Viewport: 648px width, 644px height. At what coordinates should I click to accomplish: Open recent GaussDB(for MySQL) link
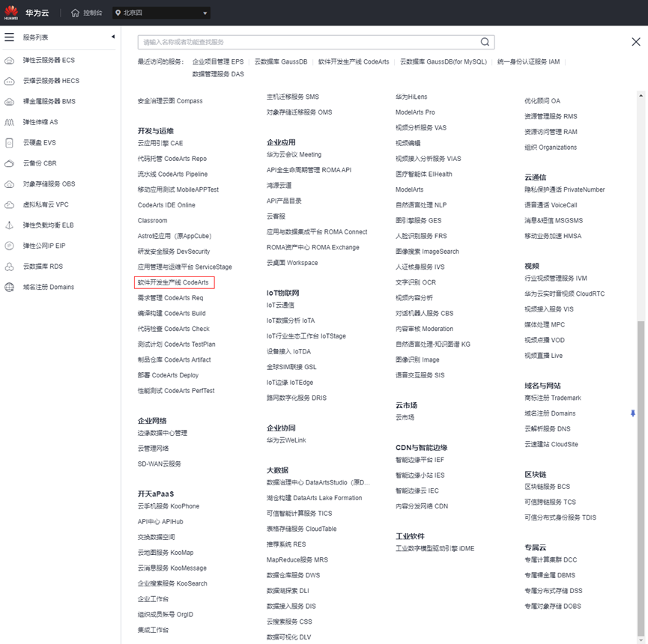[x=443, y=61]
